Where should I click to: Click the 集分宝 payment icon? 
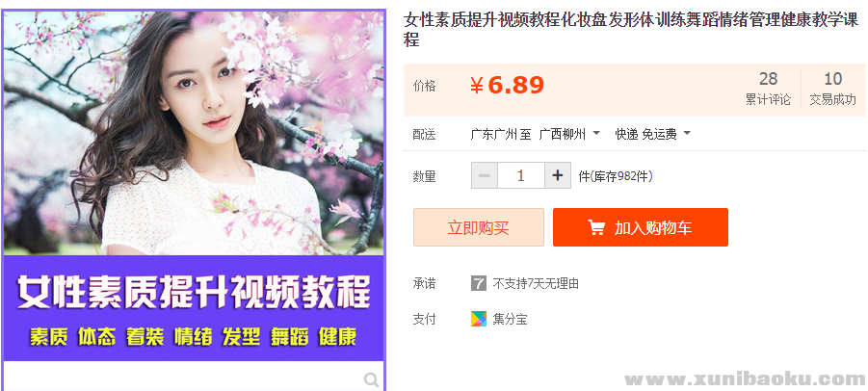point(478,319)
